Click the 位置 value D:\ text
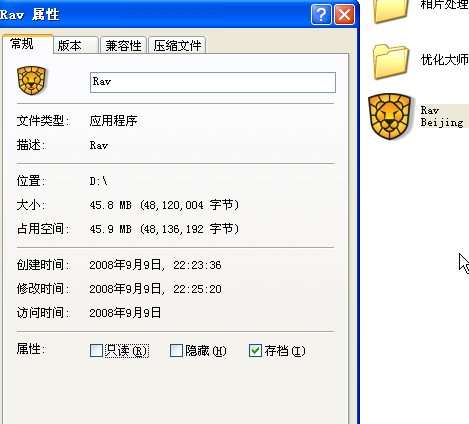The image size is (469, 424). 99,181
